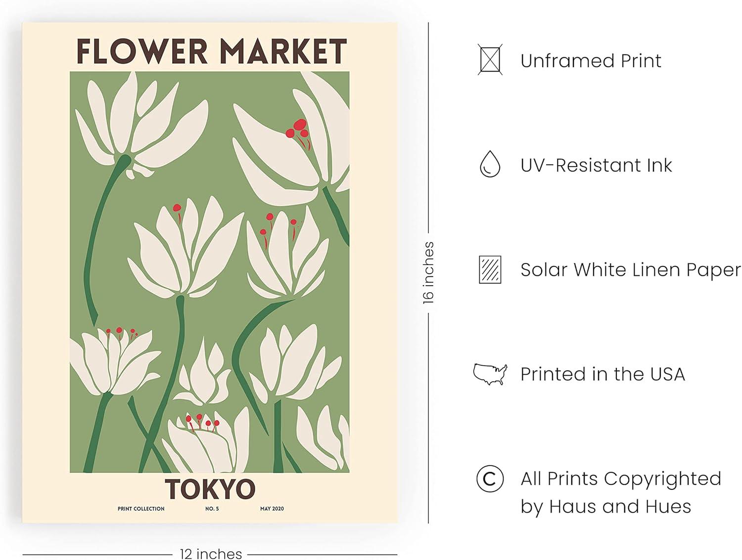This screenshot has width=742, height=560.
Task: Click the 'NO. 5' caption text
Action: click(212, 509)
